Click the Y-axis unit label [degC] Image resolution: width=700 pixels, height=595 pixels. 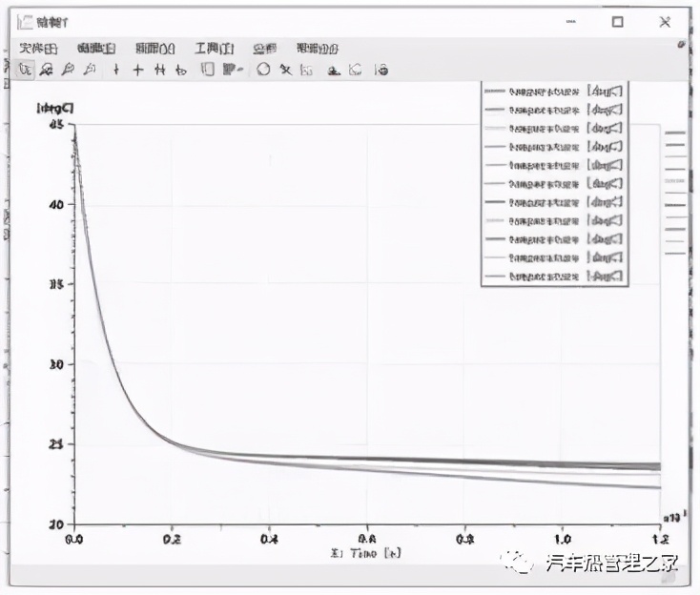(x=55, y=108)
